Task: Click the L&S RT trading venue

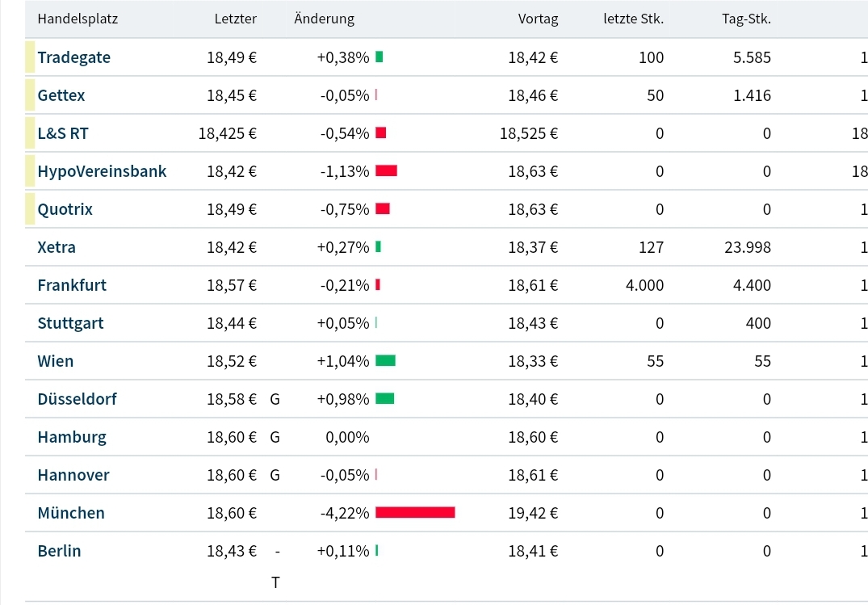Action: click(62, 133)
